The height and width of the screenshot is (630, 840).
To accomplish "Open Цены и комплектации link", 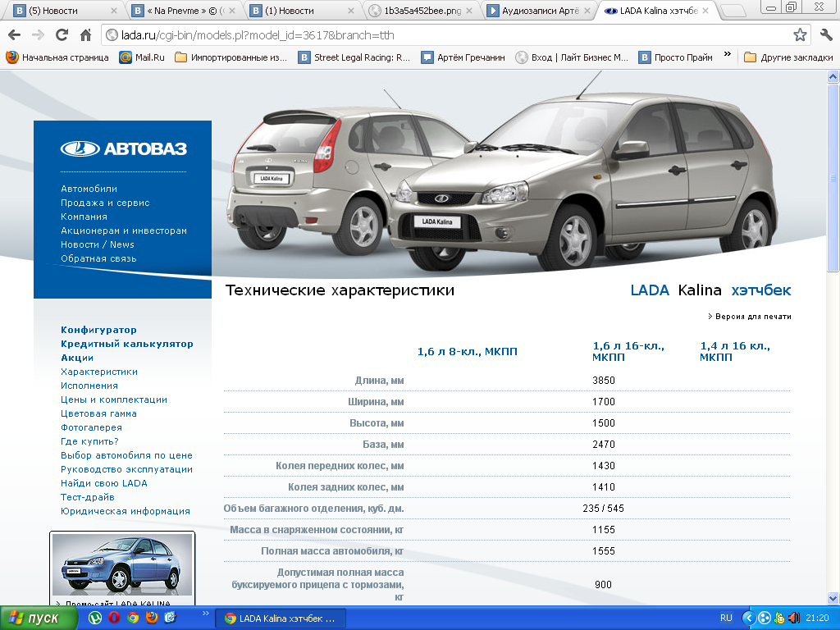I will [x=114, y=399].
